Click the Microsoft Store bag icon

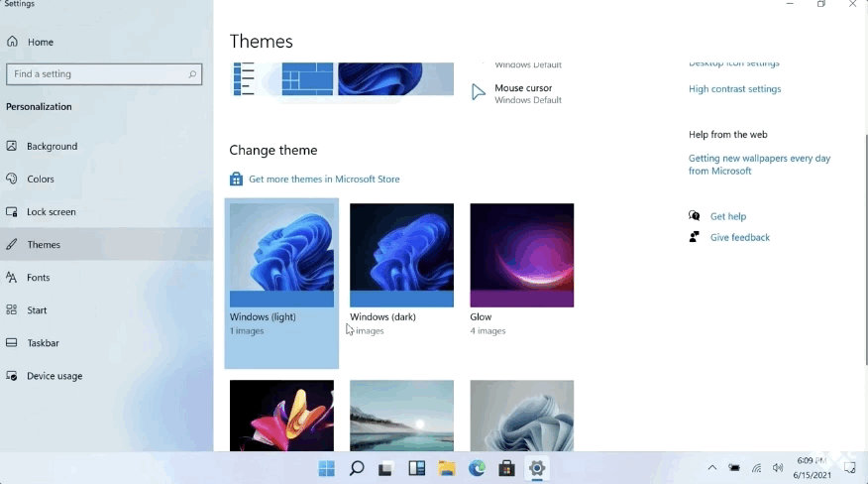pyautogui.click(x=237, y=180)
